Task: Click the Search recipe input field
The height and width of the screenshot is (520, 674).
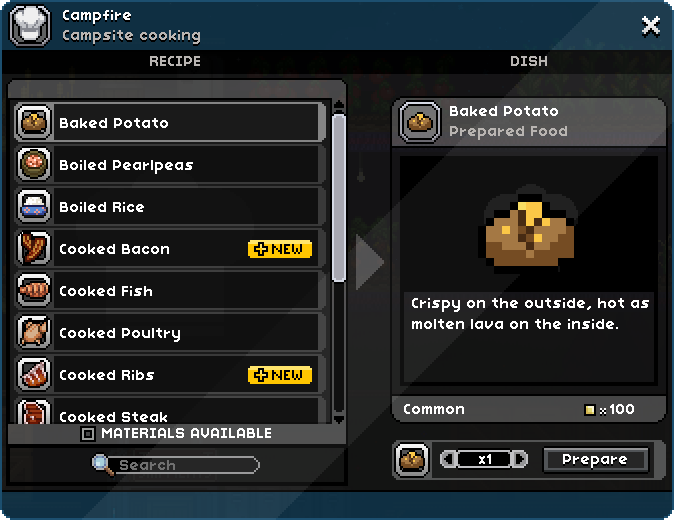Action: pos(184,465)
